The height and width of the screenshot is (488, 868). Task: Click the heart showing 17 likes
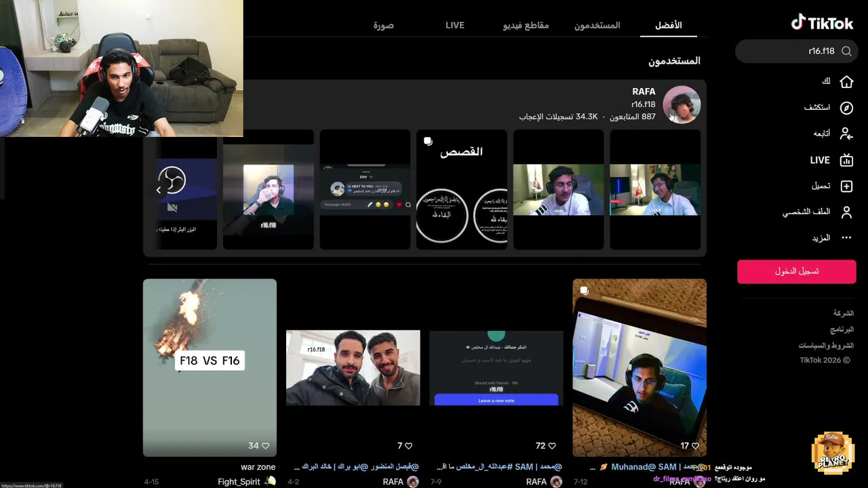(694, 446)
